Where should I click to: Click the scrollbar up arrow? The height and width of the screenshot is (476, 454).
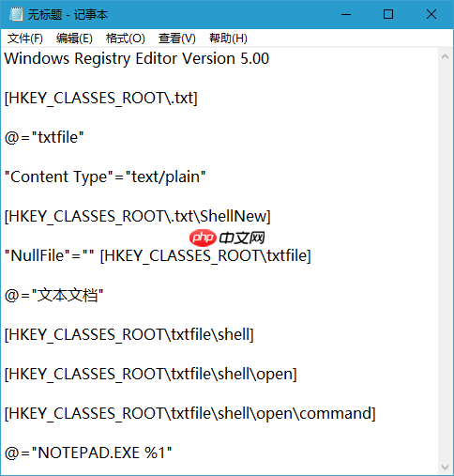tap(446, 57)
